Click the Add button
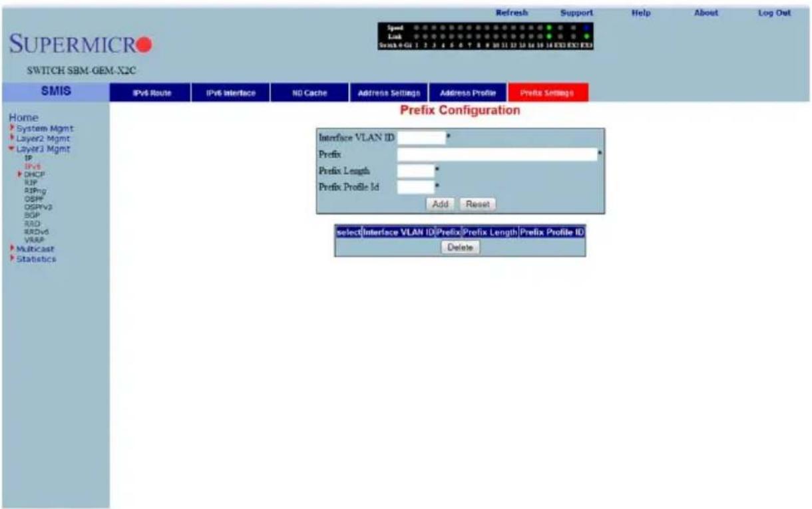Image resolution: width=812 pixels, height=509 pixels. tap(441, 204)
